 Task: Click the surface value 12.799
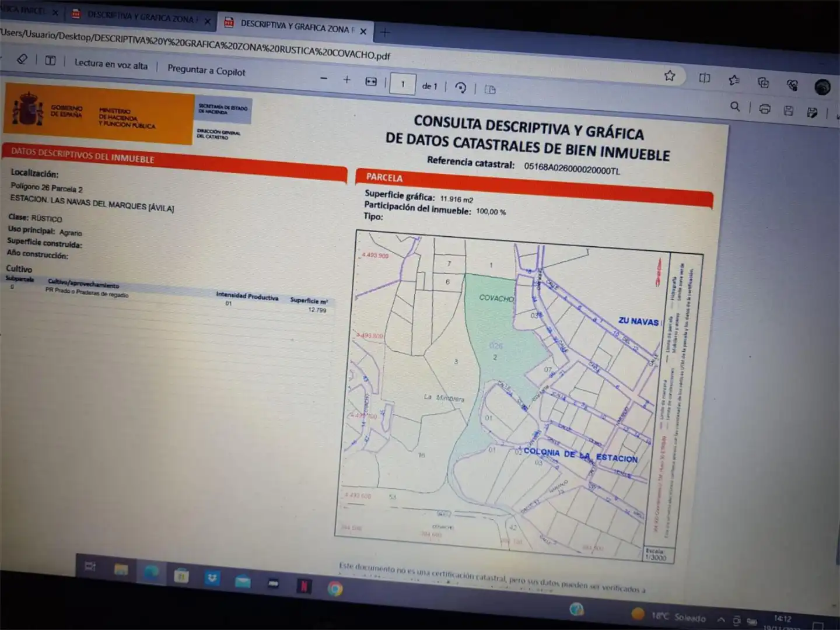(317, 310)
